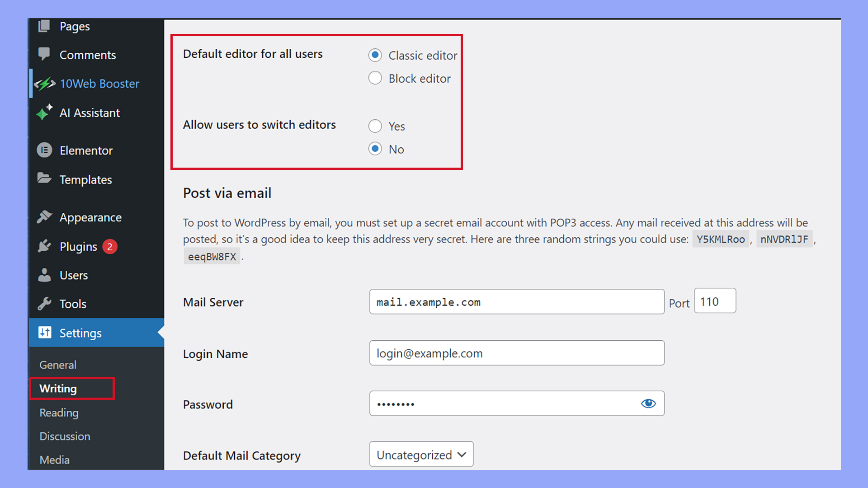Open the AI Assistant sparkle icon
Image resolution: width=868 pixels, height=488 pixels.
pyautogui.click(x=45, y=113)
